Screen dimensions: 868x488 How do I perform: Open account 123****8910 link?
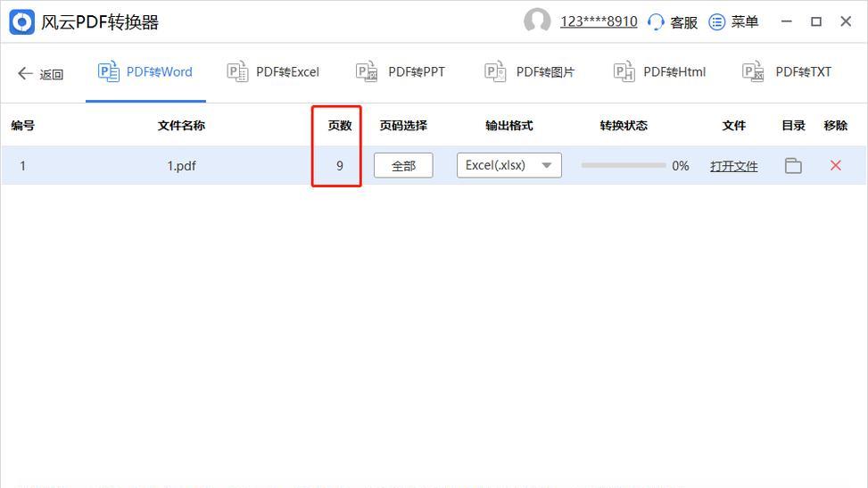click(x=599, y=21)
